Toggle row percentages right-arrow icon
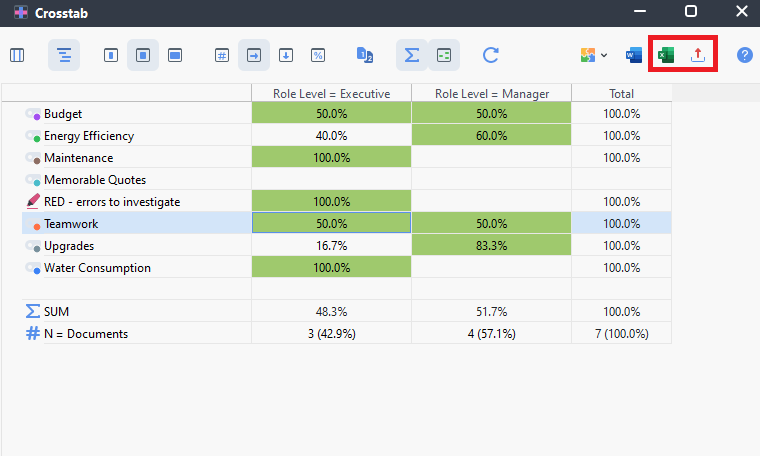Viewport: 760px width, 456px height. pyautogui.click(x=254, y=55)
